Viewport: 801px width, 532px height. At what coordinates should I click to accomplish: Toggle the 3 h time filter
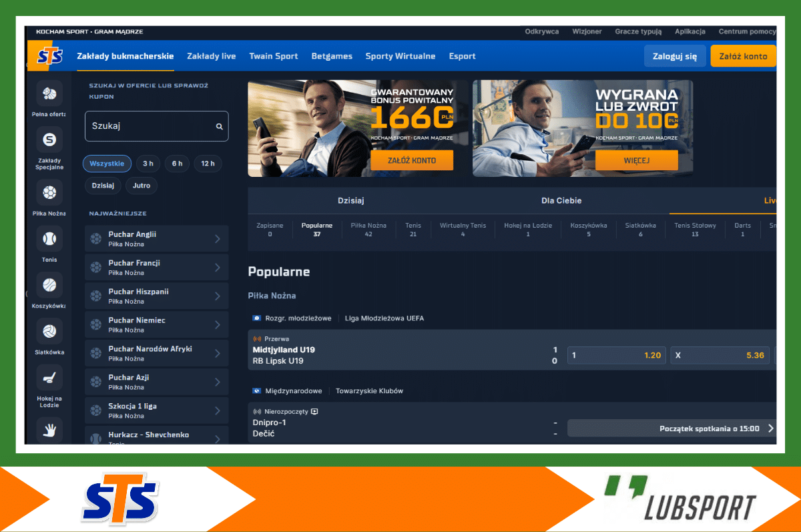point(148,164)
